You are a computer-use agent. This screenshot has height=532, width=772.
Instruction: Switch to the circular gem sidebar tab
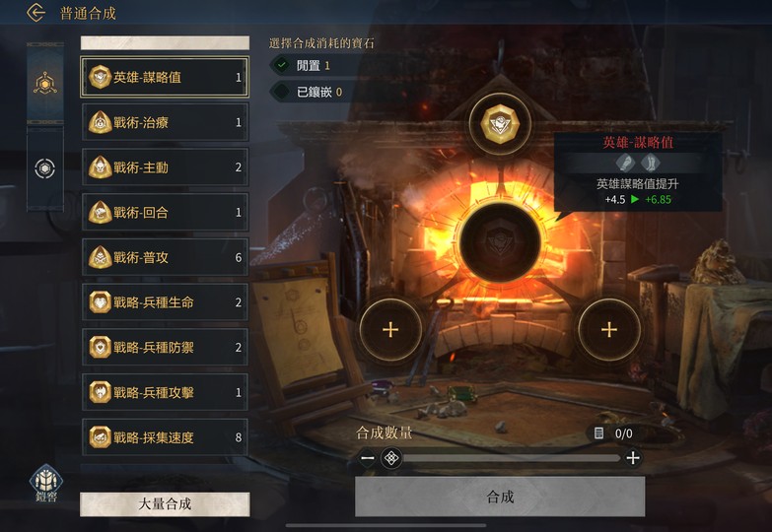[x=44, y=168]
